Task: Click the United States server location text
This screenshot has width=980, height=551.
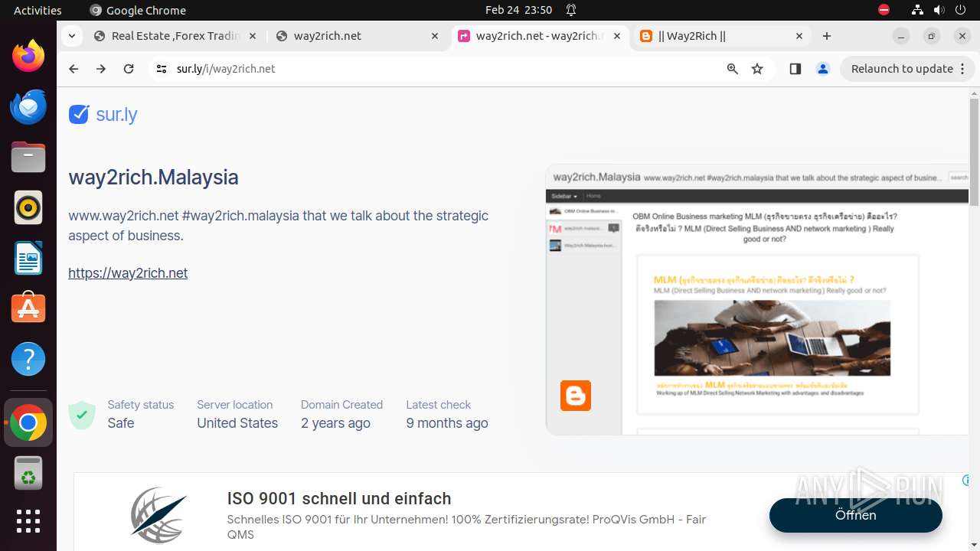Action: [237, 423]
